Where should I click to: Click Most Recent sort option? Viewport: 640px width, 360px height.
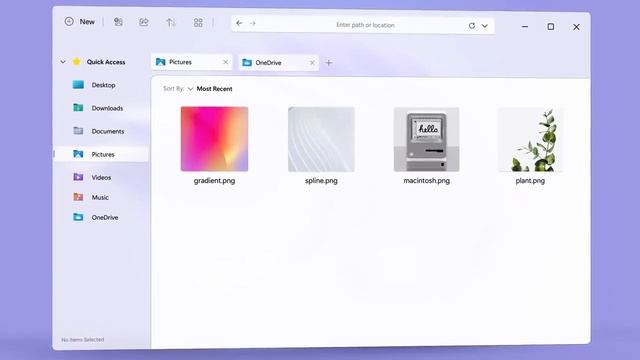click(215, 89)
